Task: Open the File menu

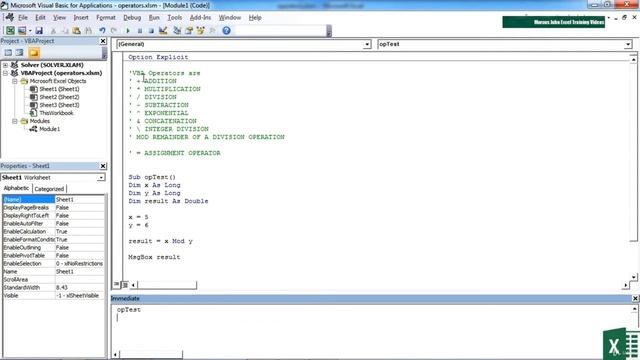Action: click(23, 18)
